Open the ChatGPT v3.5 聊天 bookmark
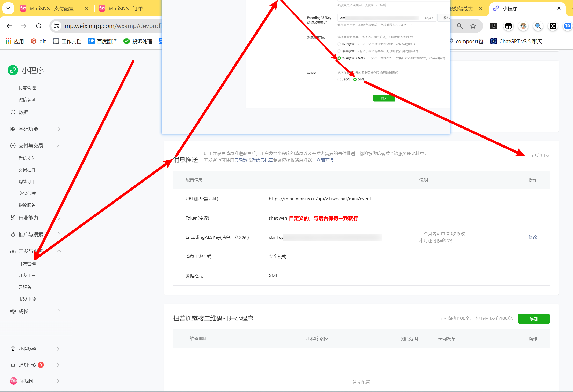This screenshot has width=573, height=392. [x=516, y=41]
